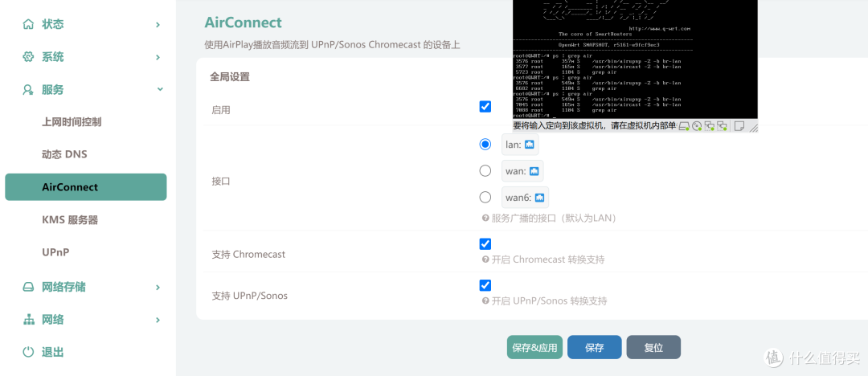Screen dimensions: 868x376
Task: Click the 状态 home icon in sidebar
Action: [28, 24]
